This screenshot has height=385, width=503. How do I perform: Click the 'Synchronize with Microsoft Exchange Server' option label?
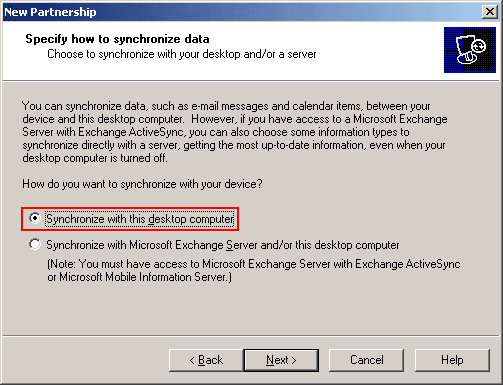click(x=222, y=245)
